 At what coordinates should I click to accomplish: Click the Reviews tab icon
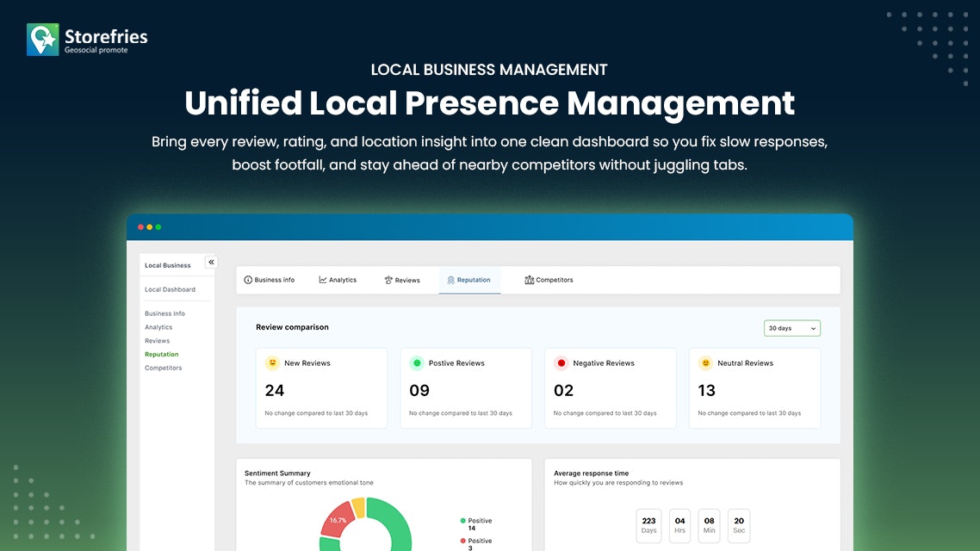tap(388, 280)
